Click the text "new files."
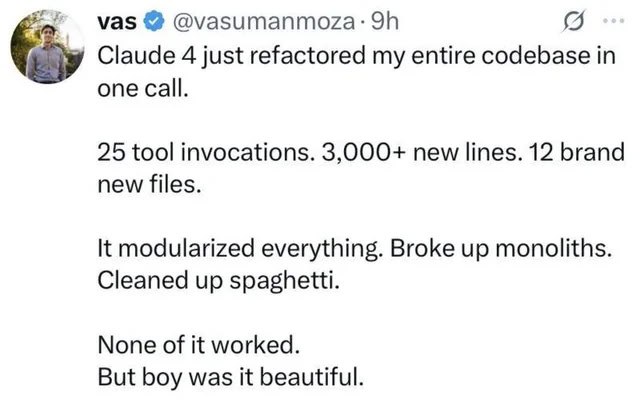 tap(149, 185)
